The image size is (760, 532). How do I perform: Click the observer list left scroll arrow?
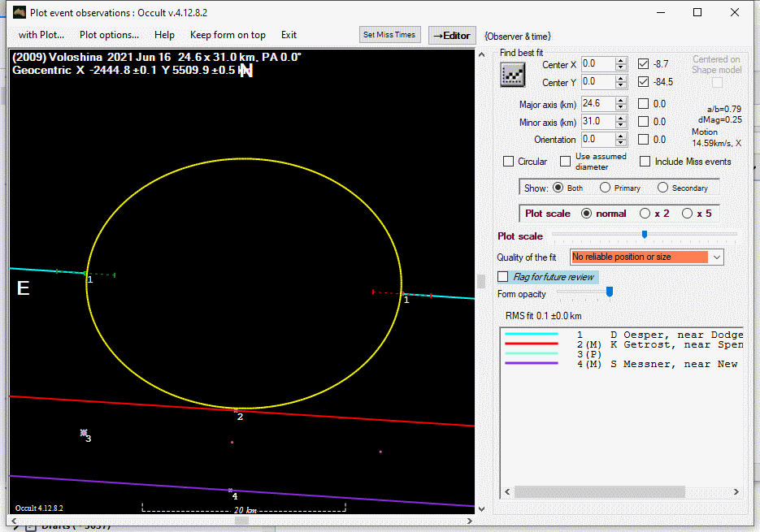point(507,492)
